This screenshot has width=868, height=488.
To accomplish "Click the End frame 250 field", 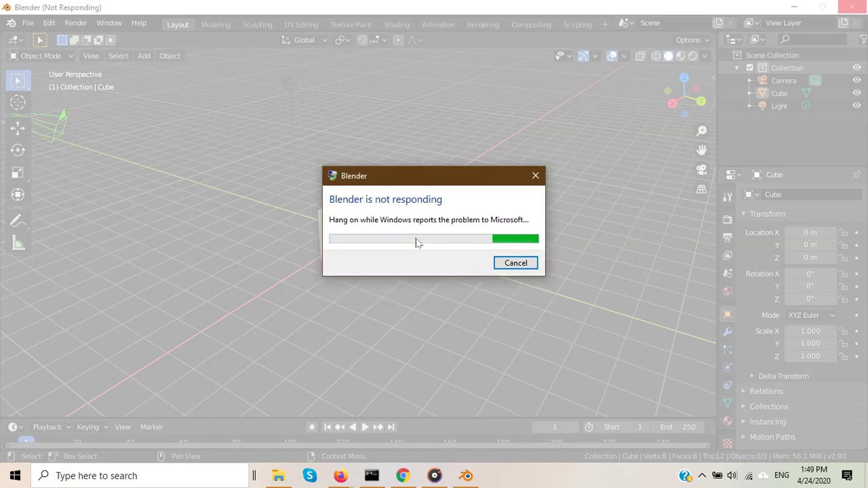I will 678,427.
